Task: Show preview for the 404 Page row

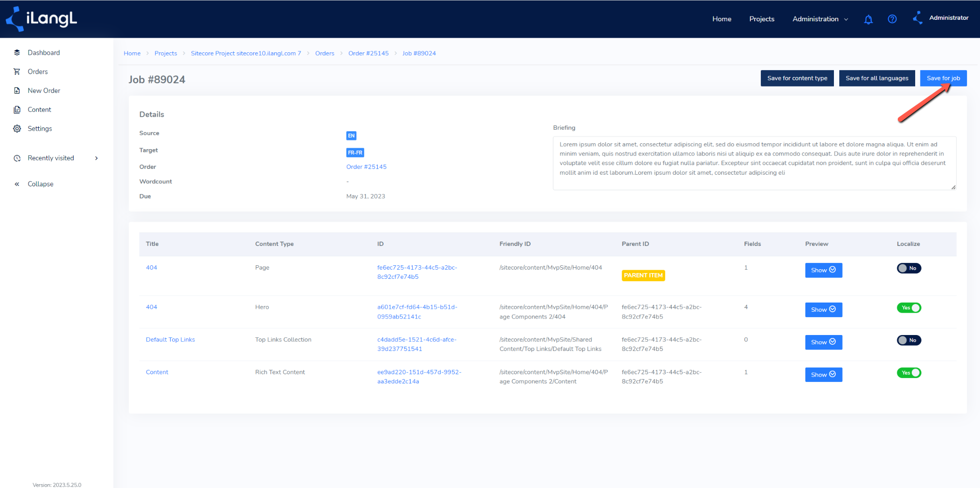Action: [823, 270]
